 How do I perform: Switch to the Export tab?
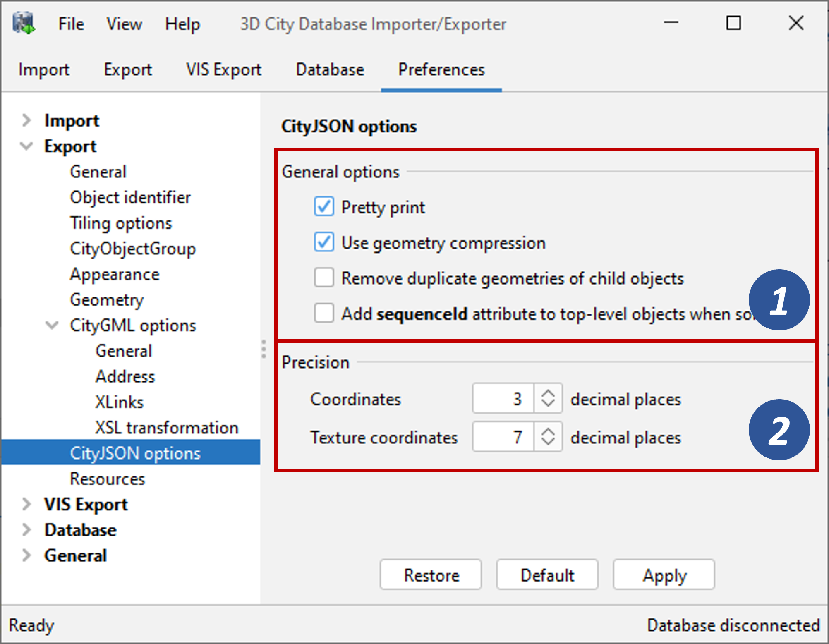128,69
